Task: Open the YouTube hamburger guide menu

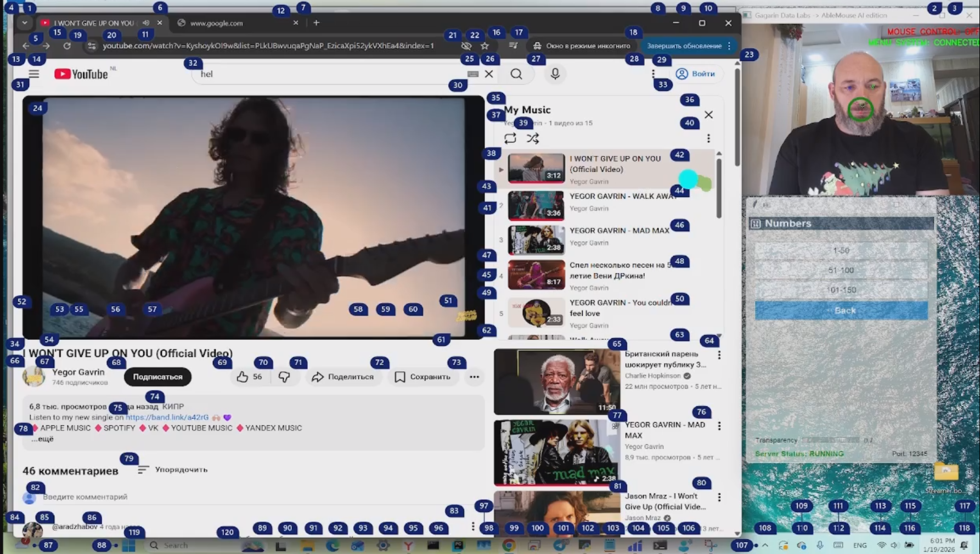Action: tap(34, 74)
